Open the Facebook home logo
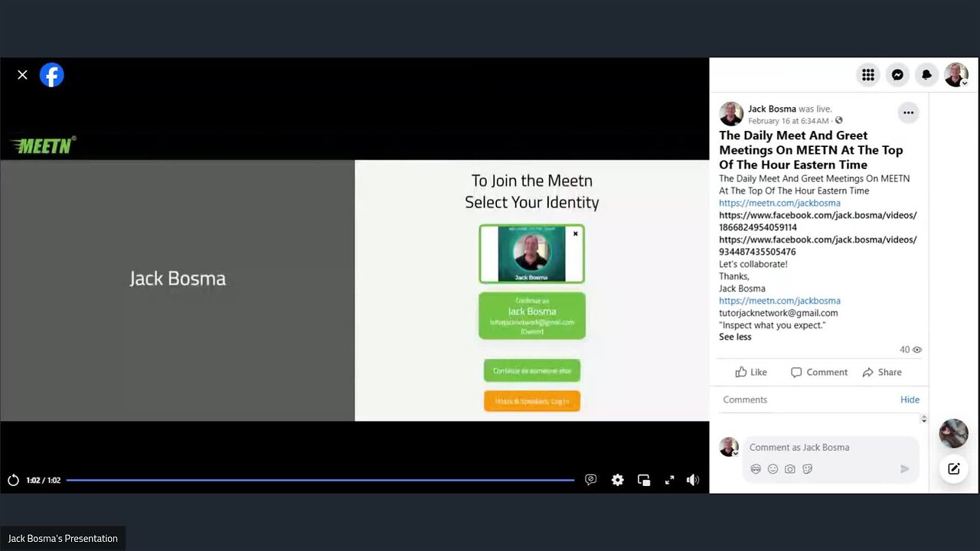The height and width of the screenshot is (551, 980). pos(52,75)
